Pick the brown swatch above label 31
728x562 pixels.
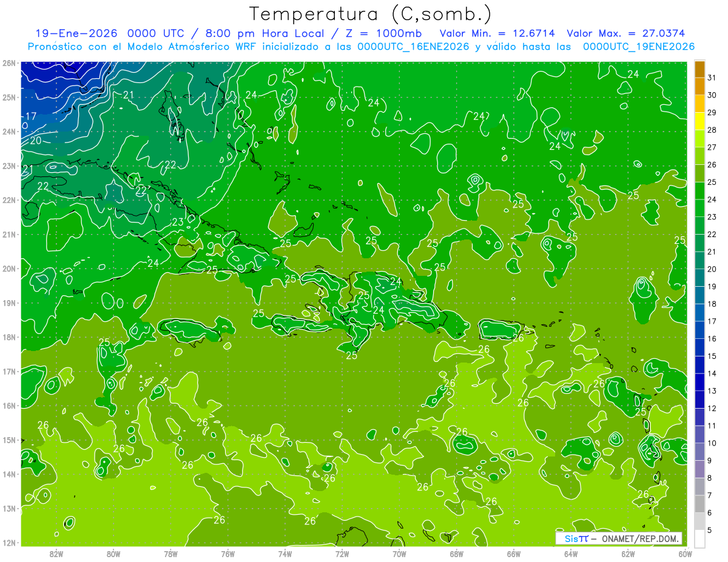pos(699,70)
